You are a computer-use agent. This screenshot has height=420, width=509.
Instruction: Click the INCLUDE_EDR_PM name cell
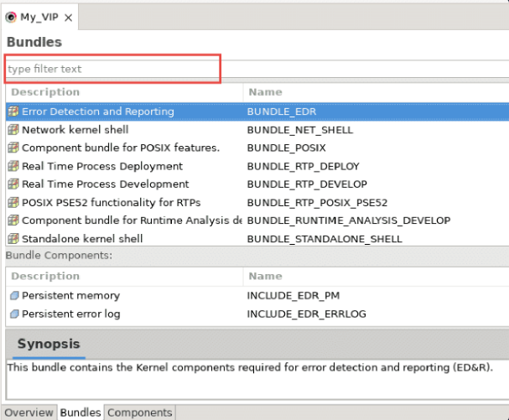(293, 296)
